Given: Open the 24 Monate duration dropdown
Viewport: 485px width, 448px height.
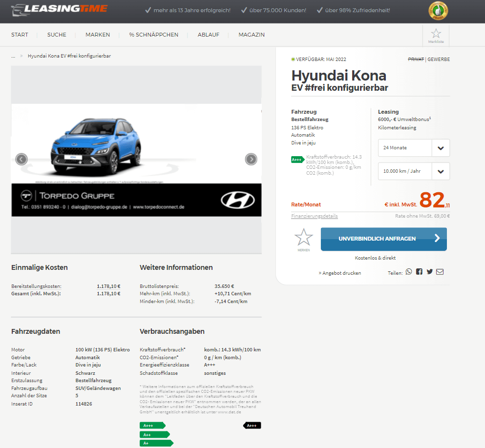Looking at the screenshot, I should tap(414, 148).
